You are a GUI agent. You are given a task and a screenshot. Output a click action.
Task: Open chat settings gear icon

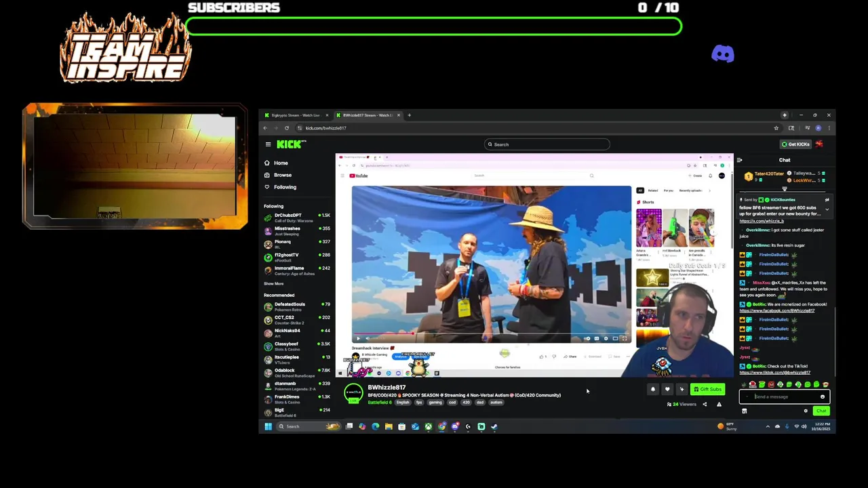coord(806,411)
